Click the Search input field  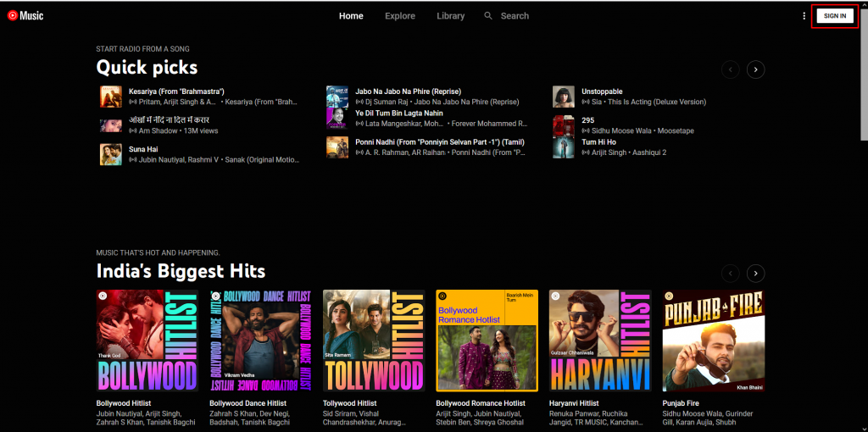(x=515, y=16)
